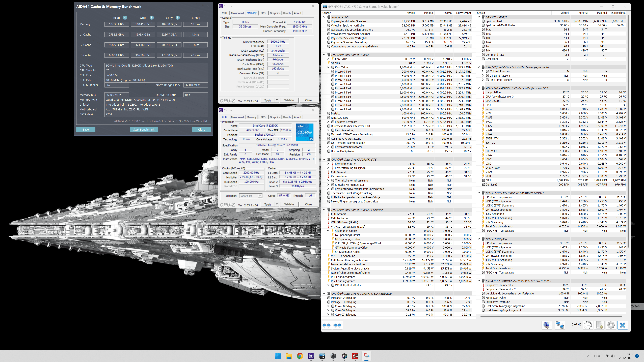This screenshot has height=362, width=644.
Task: Open HWiNFO sensor settings gear
Action: (x=610, y=325)
